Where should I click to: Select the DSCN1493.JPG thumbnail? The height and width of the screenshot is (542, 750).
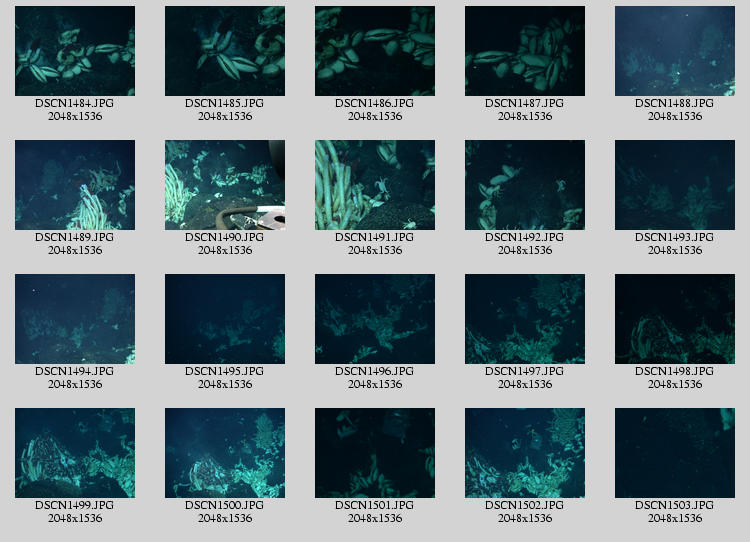(675, 185)
